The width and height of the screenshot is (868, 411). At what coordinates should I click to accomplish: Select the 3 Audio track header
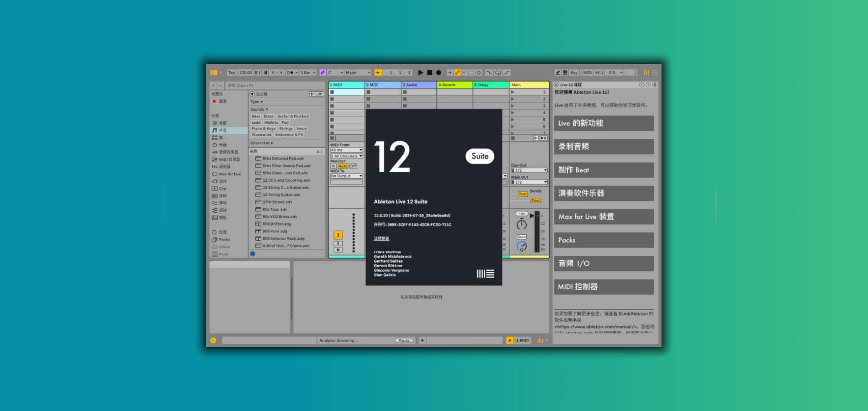click(419, 85)
